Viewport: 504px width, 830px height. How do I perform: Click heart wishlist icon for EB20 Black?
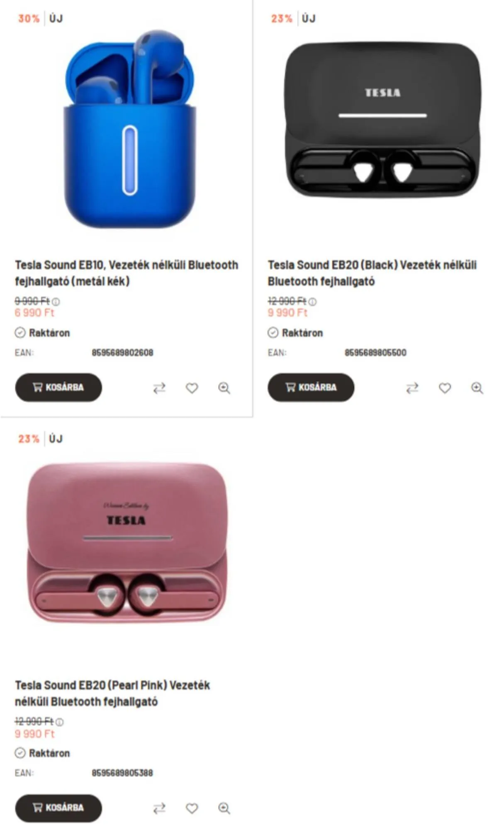click(x=445, y=388)
